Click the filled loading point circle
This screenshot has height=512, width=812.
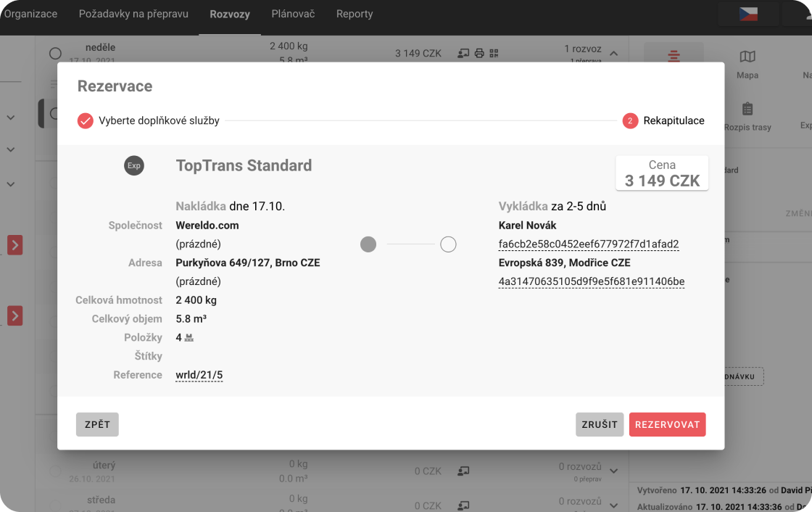point(368,244)
